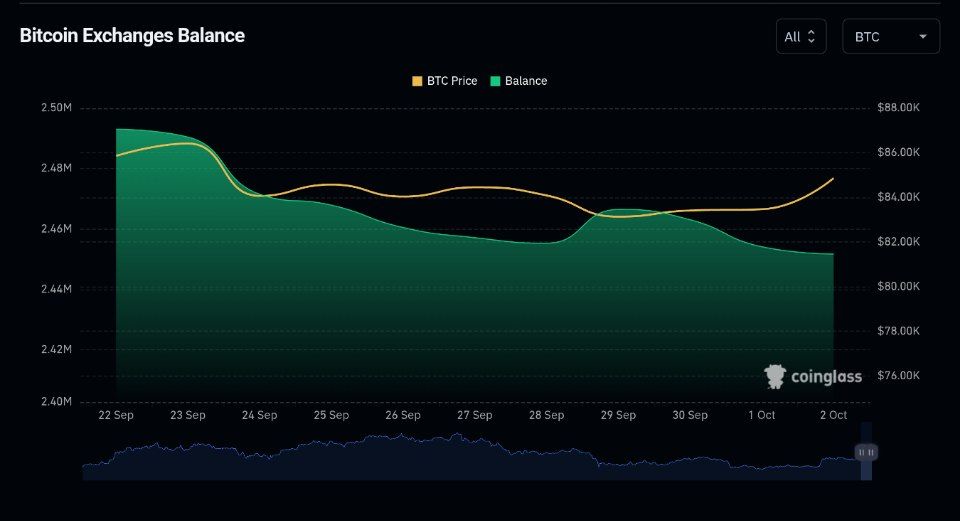Click the $86.00K price axis value
The image size is (960, 521).
coord(898,152)
